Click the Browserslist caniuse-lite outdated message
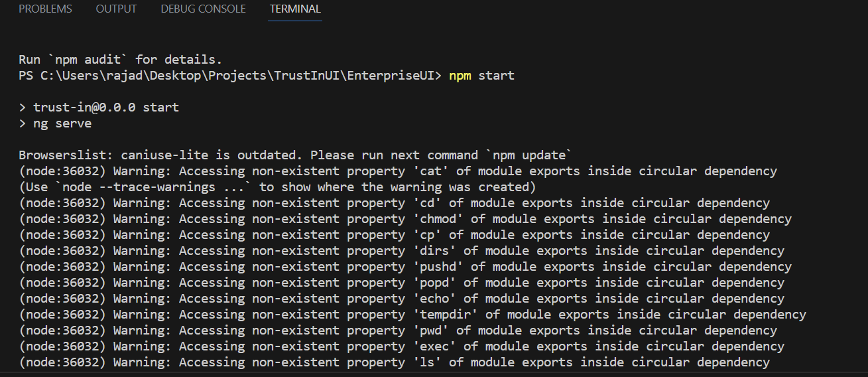Image resolution: width=868 pixels, height=377 pixels. click(x=294, y=155)
